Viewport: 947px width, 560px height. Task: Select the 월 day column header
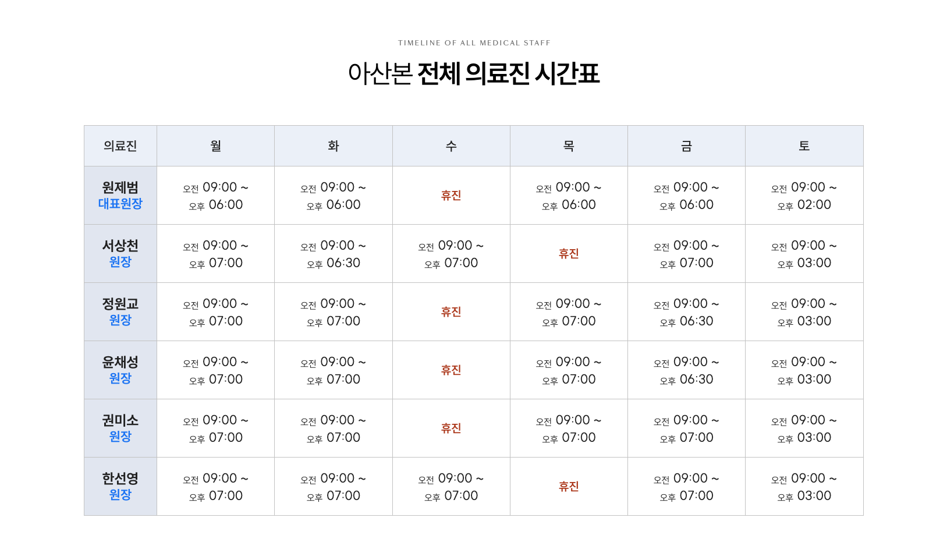215,146
